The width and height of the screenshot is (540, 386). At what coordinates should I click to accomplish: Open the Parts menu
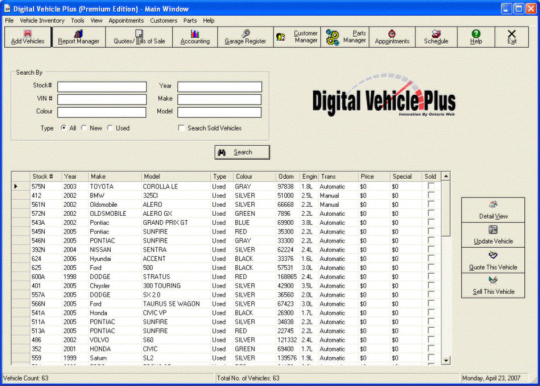click(190, 21)
